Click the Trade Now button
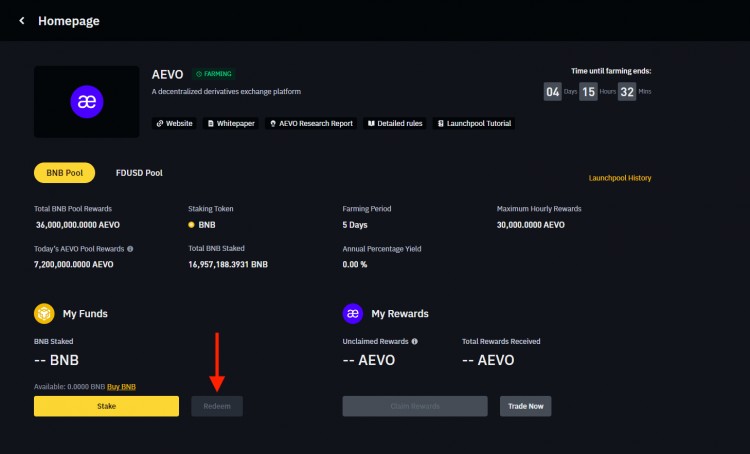750x454 pixels. (x=526, y=406)
